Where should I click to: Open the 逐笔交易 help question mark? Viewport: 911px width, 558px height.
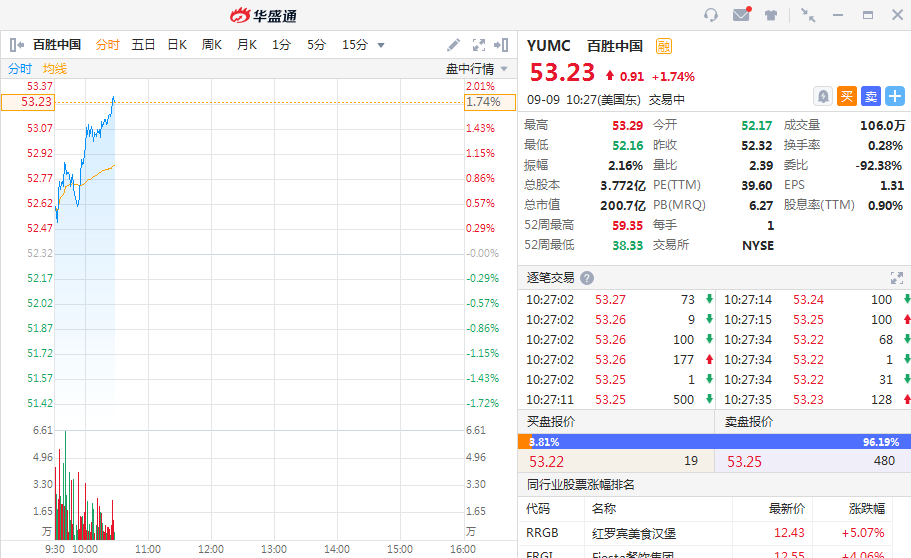(587, 278)
